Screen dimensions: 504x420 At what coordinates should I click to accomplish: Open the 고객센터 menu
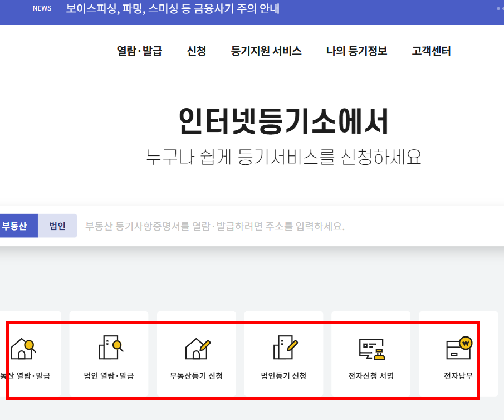click(430, 50)
